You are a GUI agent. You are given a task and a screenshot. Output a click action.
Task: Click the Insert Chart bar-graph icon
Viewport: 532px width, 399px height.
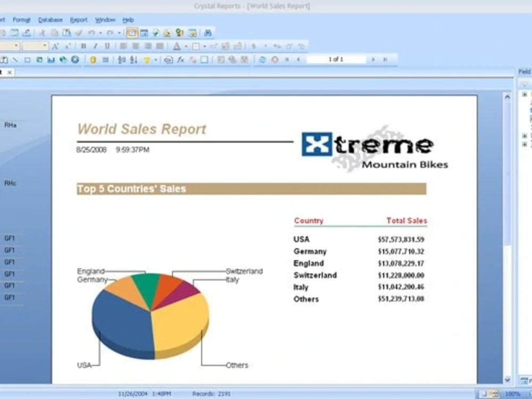pos(51,60)
